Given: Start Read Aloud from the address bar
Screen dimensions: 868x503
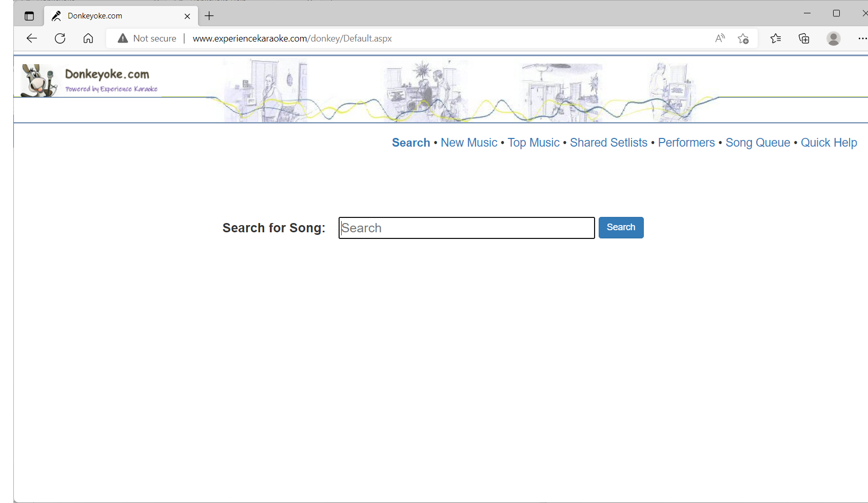Looking at the screenshot, I should click(720, 38).
